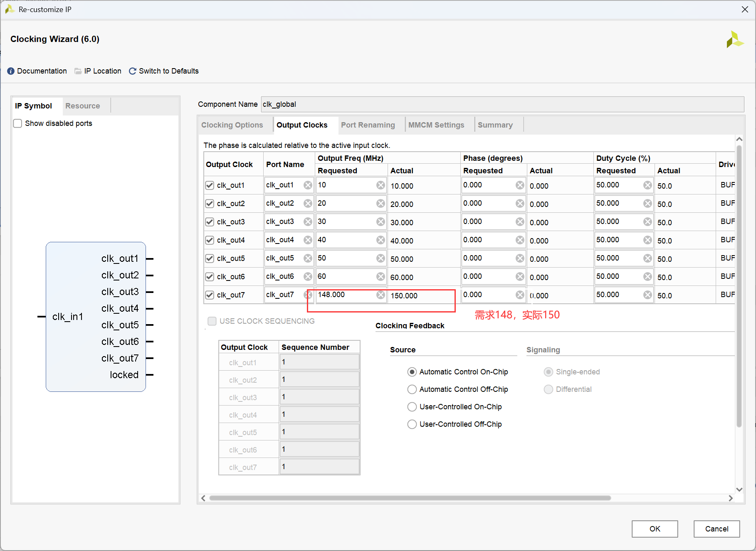Screen dimensions: 756x551
Task: Open the MMCM Settings tab
Action: pyautogui.click(x=436, y=125)
